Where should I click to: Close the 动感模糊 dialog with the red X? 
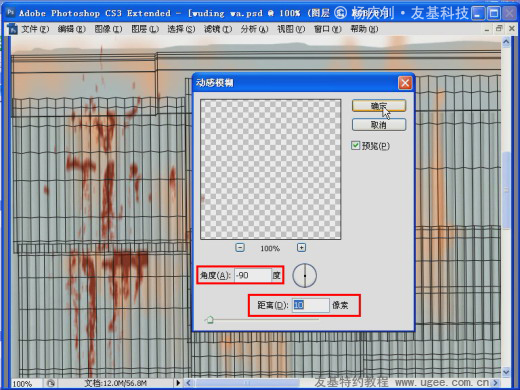point(405,83)
